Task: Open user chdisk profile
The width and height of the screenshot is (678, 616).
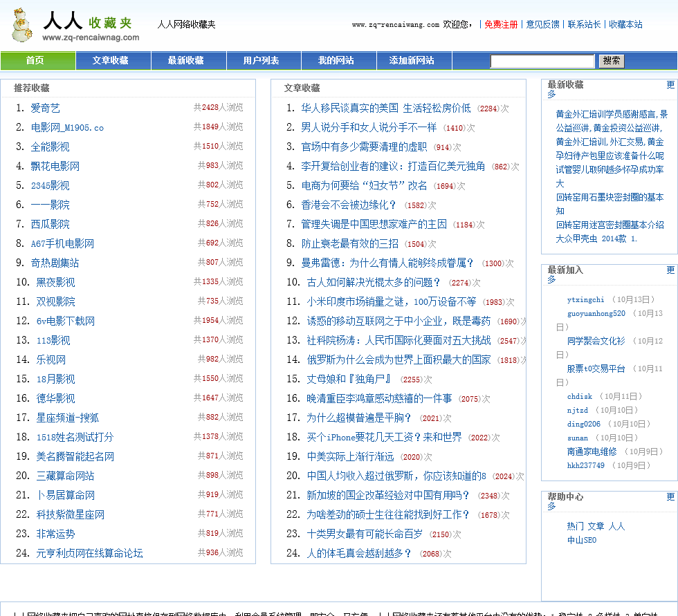Action: (580, 397)
